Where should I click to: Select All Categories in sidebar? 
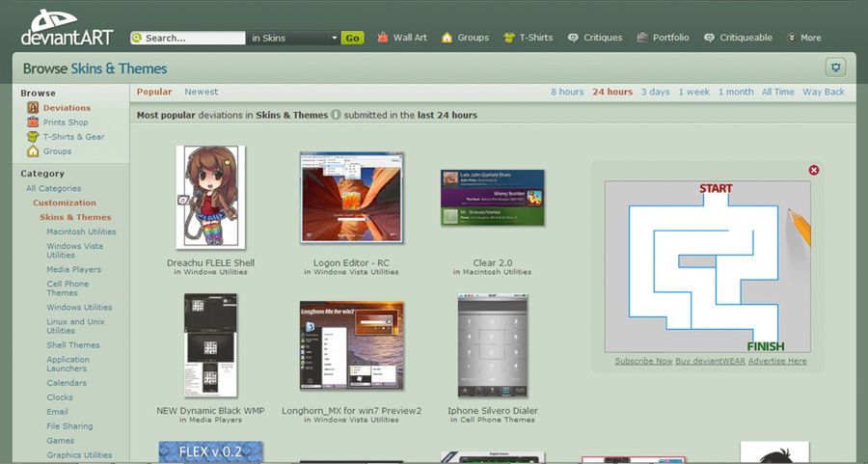pyautogui.click(x=54, y=188)
